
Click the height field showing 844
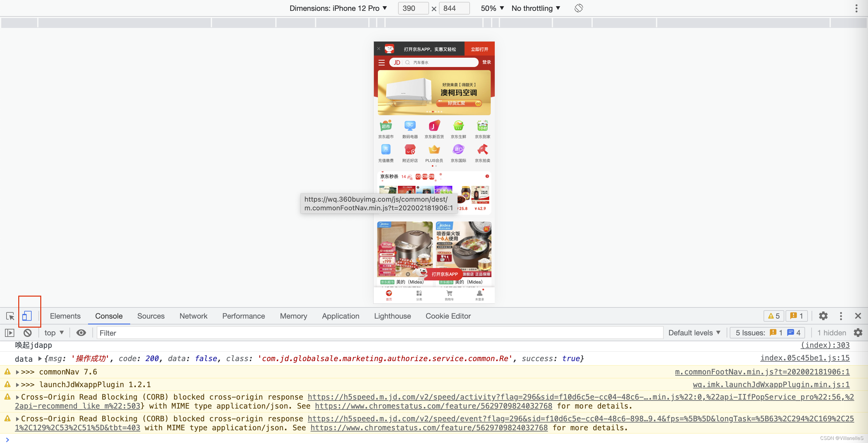454,8
